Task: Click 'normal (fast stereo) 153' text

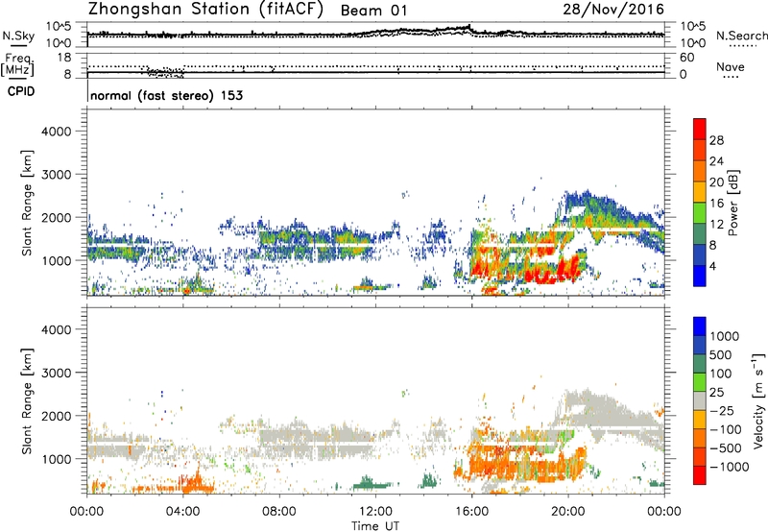Action: 166,95
